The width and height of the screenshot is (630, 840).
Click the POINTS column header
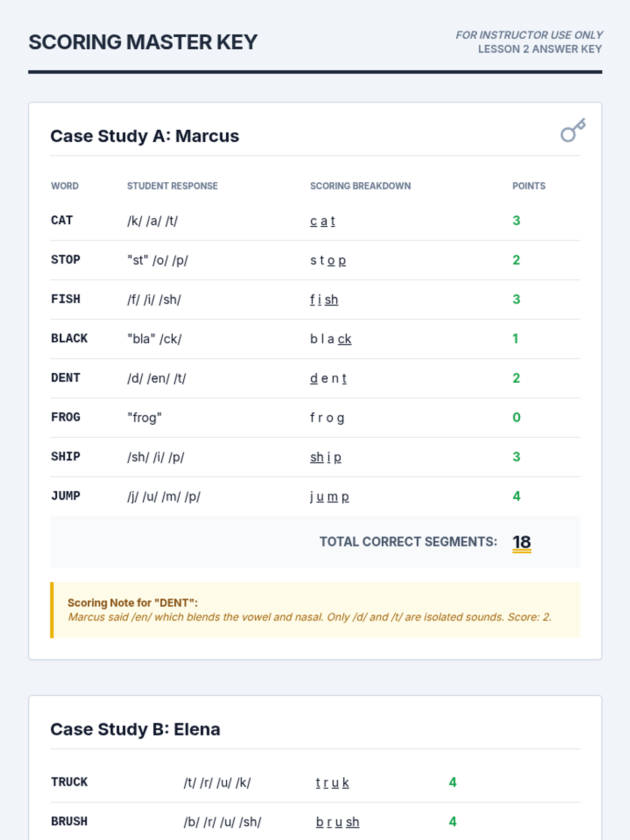[529, 186]
